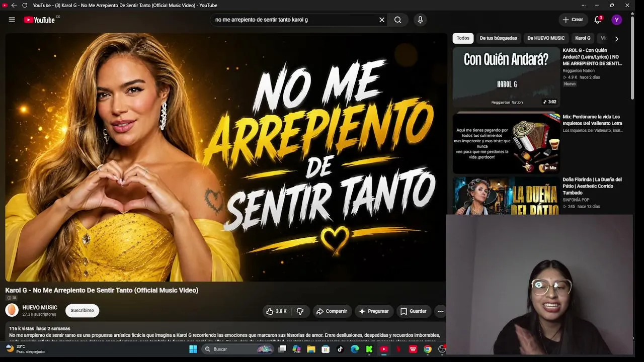
Task: Open Google Chrome from the taskbar
Action: (428, 349)
